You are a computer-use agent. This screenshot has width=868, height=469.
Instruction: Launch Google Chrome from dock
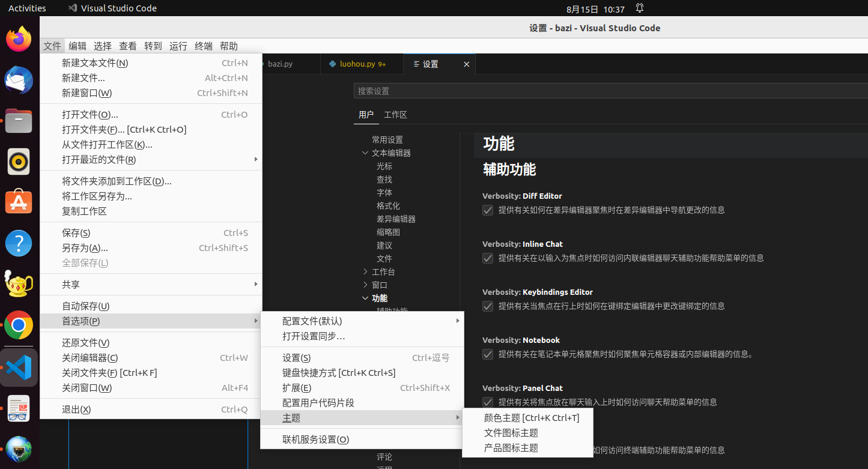tap(19, 325)
